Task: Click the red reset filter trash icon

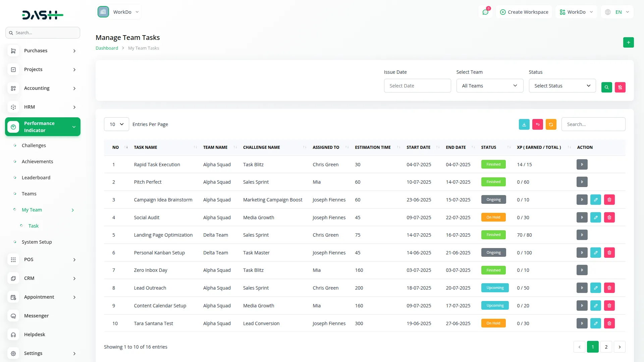Action: coord(620,87)
